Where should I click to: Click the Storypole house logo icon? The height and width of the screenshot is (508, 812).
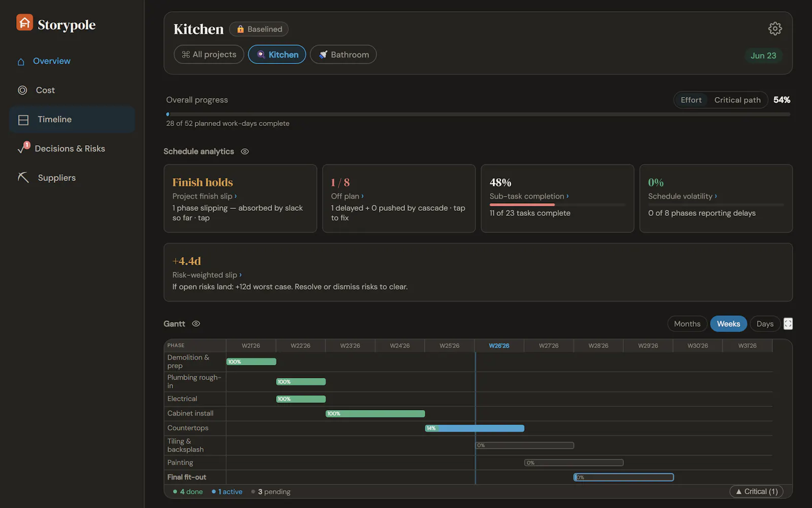point(24,23)
